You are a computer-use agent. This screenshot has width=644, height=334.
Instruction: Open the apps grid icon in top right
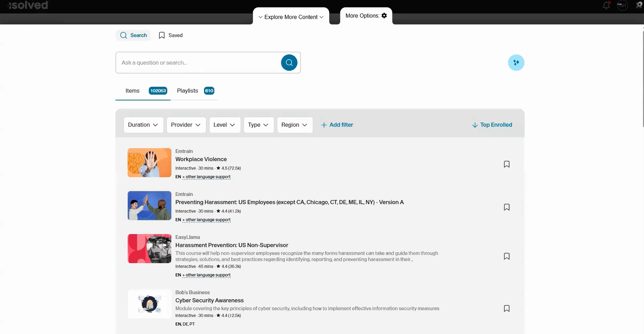point(639,5)
